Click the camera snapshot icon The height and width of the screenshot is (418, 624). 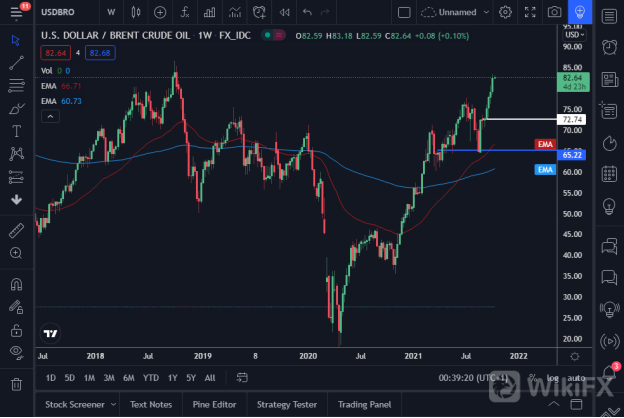(555, 12)
